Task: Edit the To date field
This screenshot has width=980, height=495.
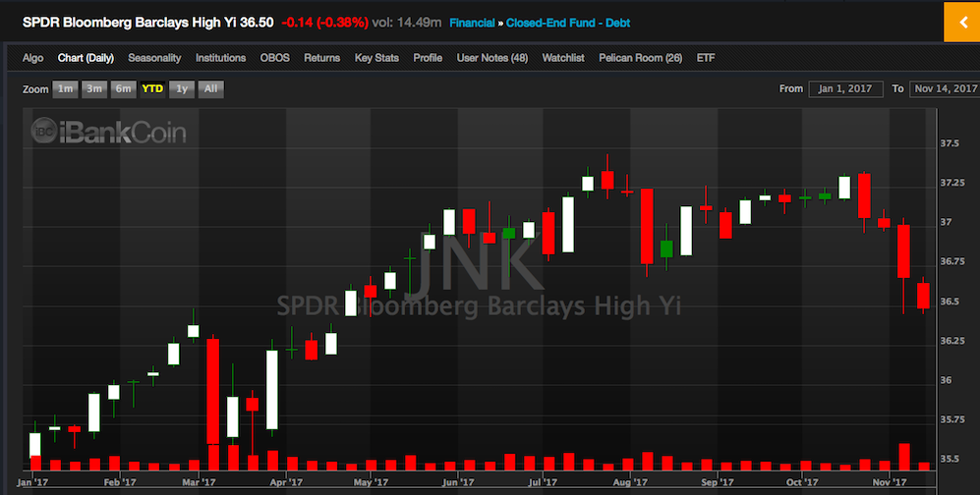Action: 945,88
